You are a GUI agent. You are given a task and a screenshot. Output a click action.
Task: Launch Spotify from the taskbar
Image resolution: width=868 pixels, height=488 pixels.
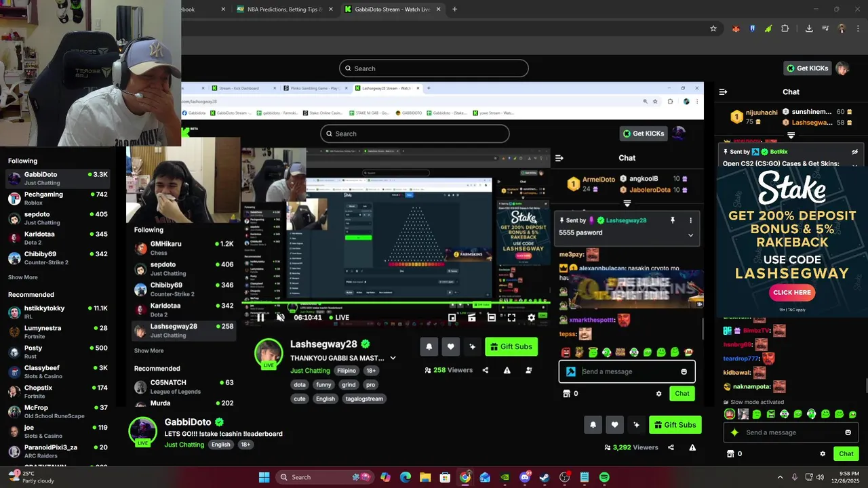(x=604, y=477)
